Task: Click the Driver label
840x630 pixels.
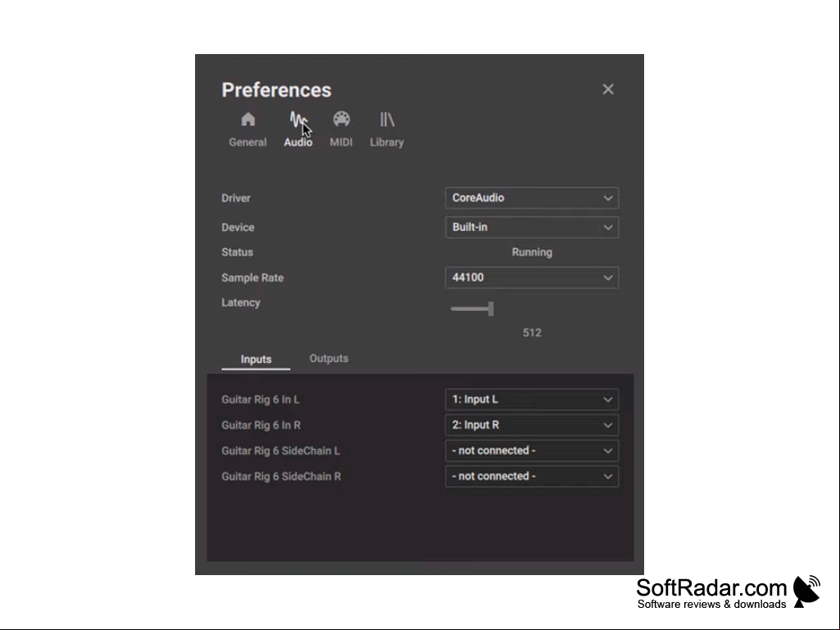Action: [x=236, y=198]
